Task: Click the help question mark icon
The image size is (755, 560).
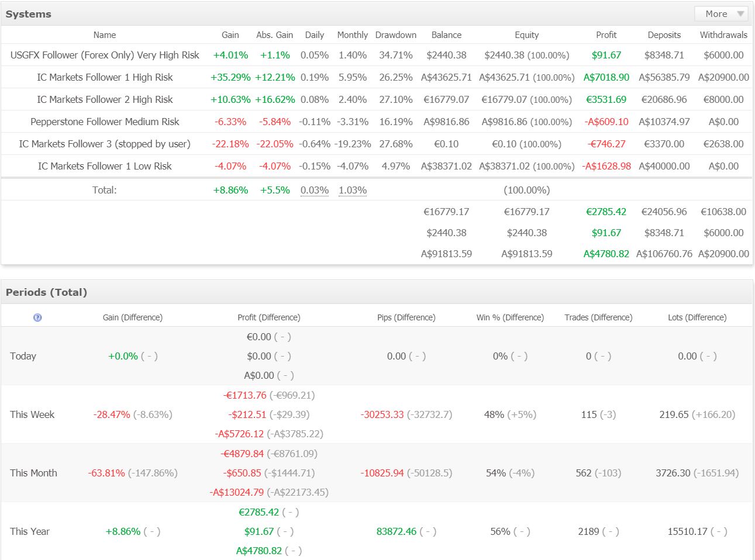Action: click(x=37, y=317)
